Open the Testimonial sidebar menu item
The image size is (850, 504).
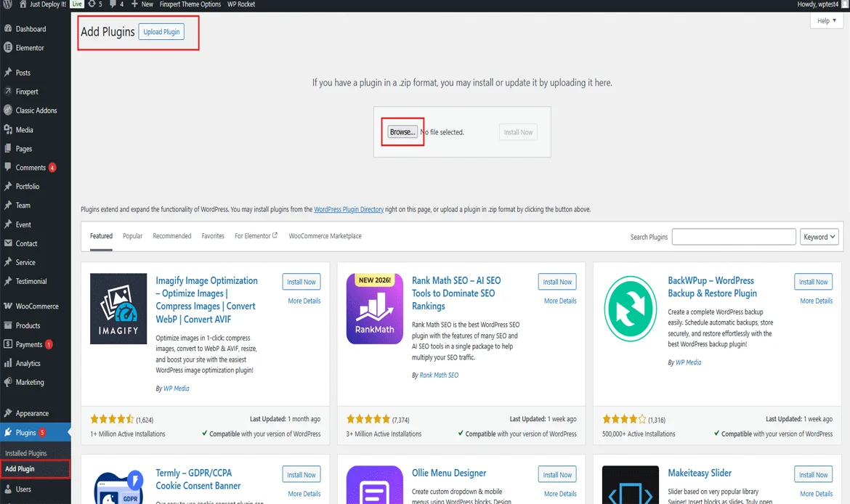(31, 281)
